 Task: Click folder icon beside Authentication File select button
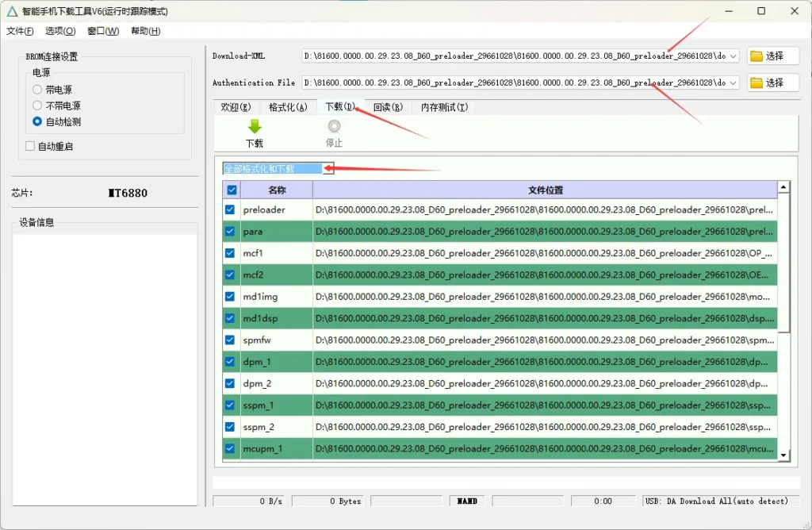pyautogui.click(x=756, y=83)
